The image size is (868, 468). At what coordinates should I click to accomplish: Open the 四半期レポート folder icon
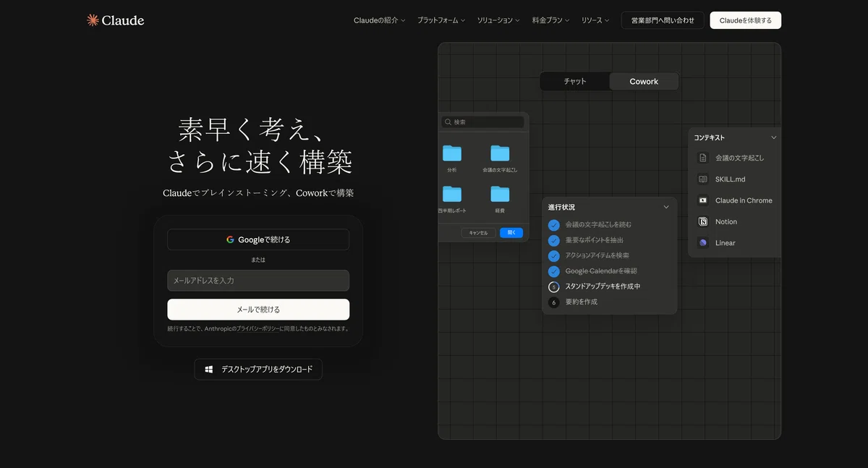(452, 193)
